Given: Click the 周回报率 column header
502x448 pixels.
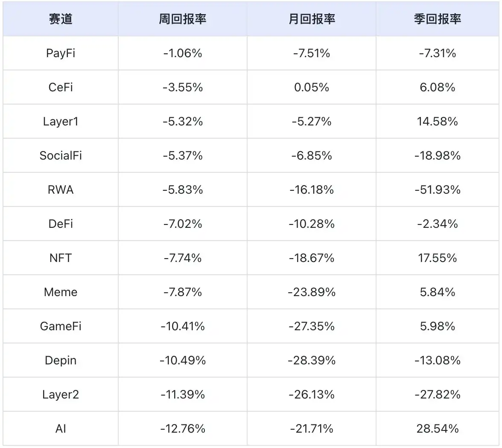Looking at the screenshot, I should 183,19.
